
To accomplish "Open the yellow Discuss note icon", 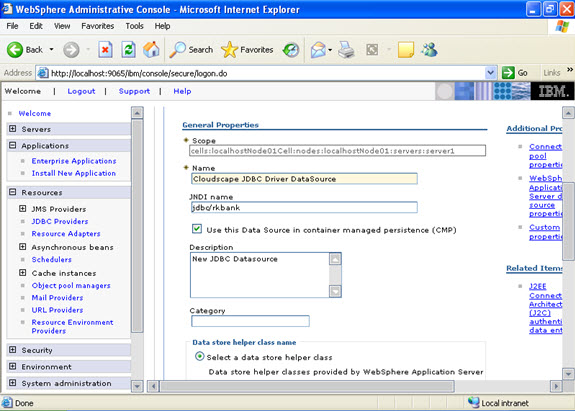I will pyautogui.click(x=406, y=49).
